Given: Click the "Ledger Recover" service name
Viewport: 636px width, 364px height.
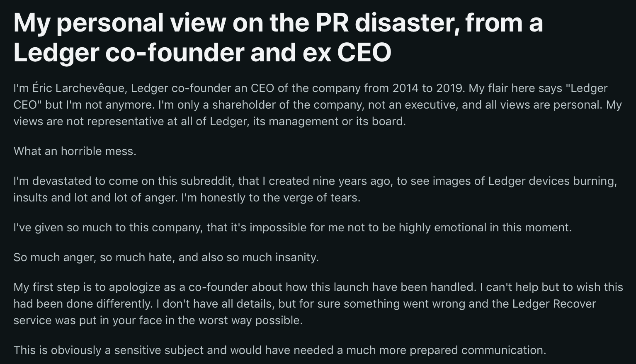Looking at the screenshot, I should point(554,304).
